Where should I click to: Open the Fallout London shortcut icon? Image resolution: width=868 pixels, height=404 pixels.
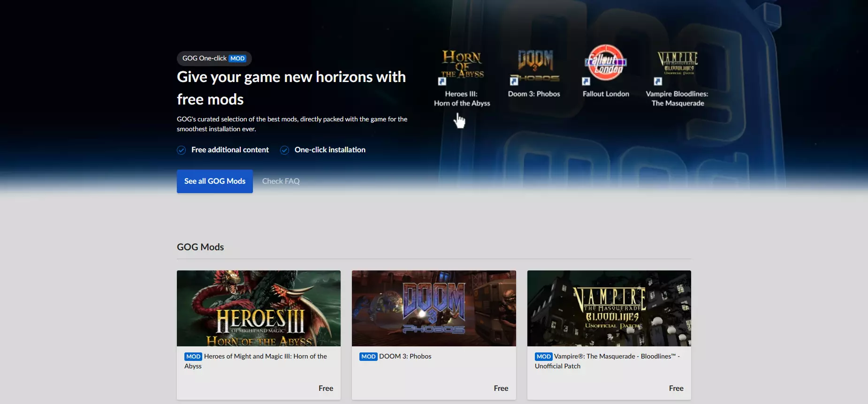[x=606, y=65]
